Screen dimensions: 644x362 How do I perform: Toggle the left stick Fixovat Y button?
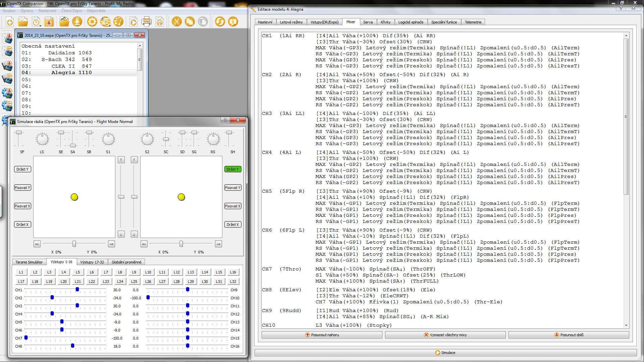[x=22, y=188]
